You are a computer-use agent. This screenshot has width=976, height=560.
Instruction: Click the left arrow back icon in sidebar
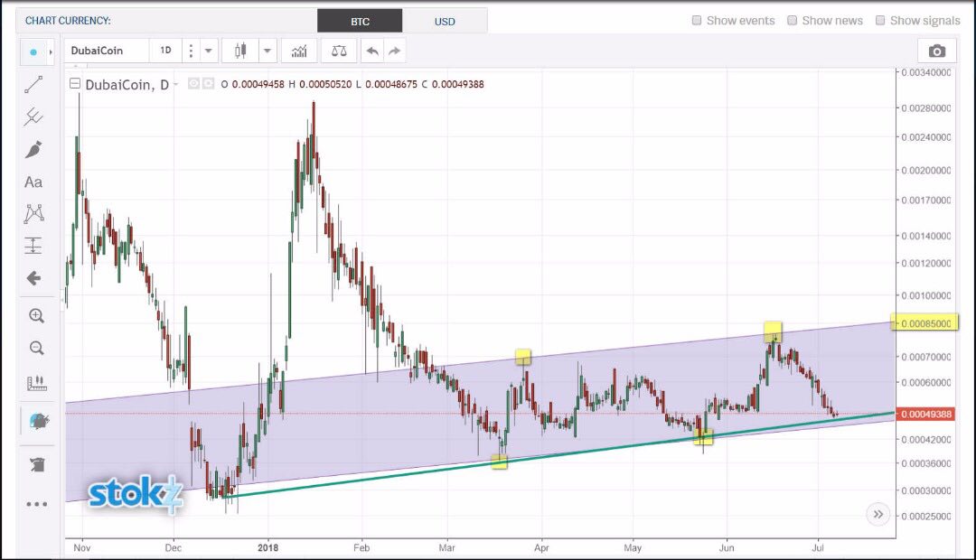(x=33, y=277)
